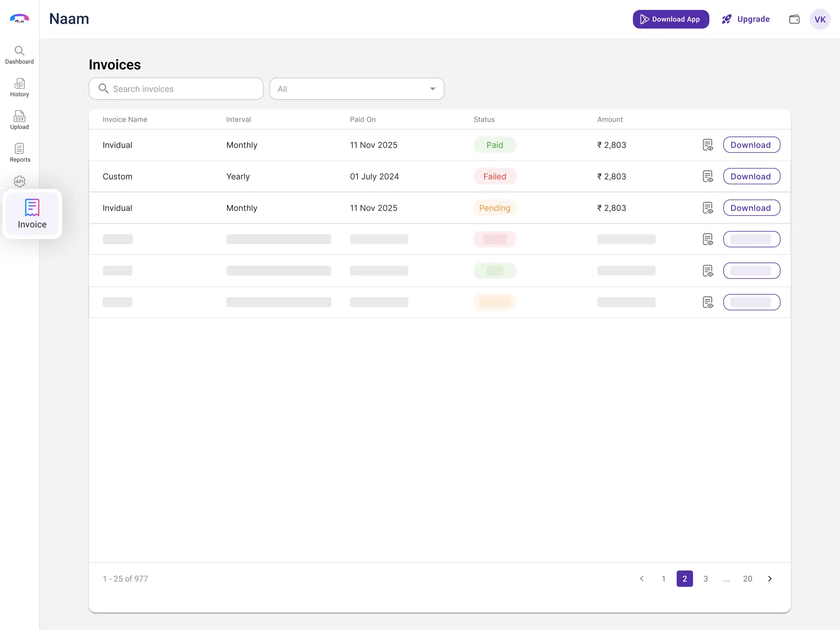Viewport: 840px width, 630px height.
Task: Go to next page arrow
Action: click(770, 579)
